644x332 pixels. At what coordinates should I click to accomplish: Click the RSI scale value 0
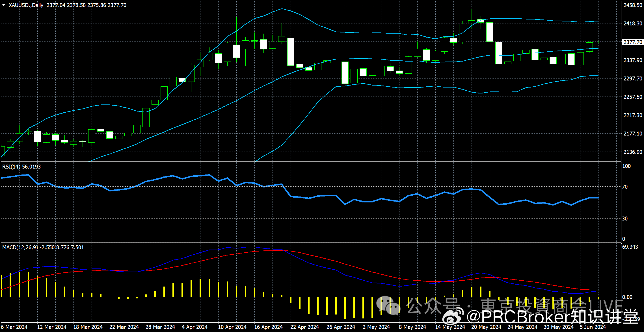(x=624, y=239)
